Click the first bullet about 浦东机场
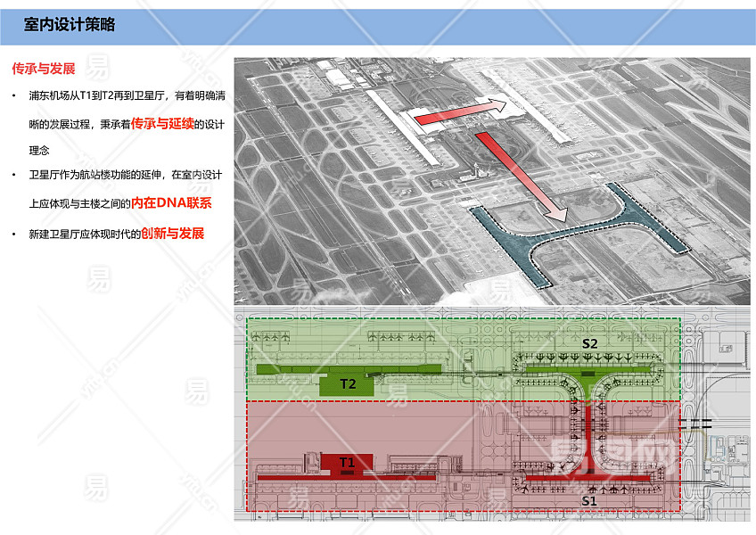The height and width of the screenshot is (535, 756). [x=116, y=95]
